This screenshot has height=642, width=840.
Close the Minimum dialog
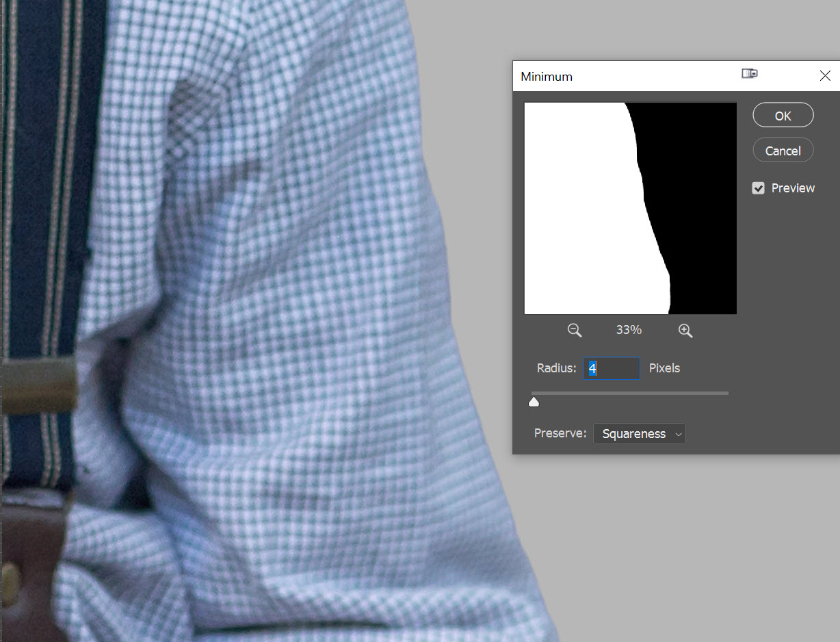825,76
